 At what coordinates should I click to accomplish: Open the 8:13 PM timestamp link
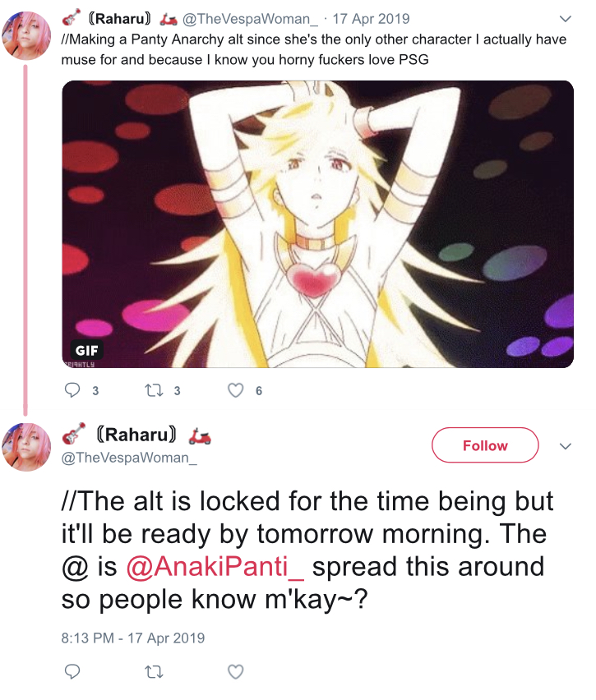[132, 638]
